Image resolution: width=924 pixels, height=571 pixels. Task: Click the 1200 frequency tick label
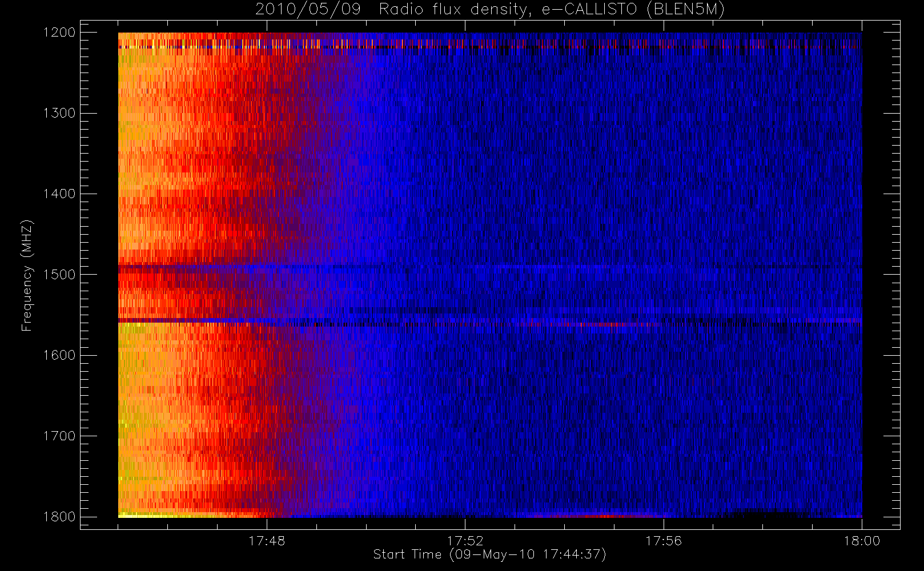tap(59, 33)
